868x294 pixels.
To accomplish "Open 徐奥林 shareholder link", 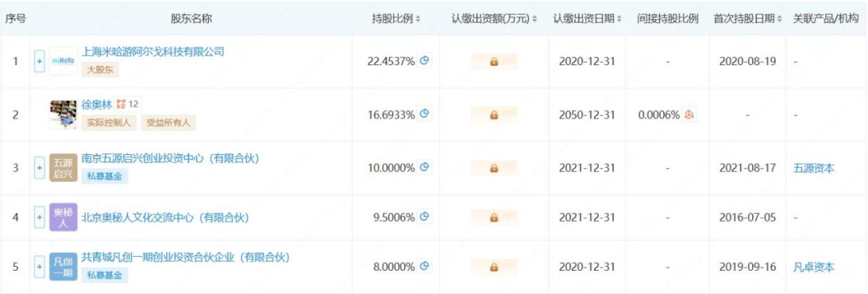I will [x=97, y=104].
